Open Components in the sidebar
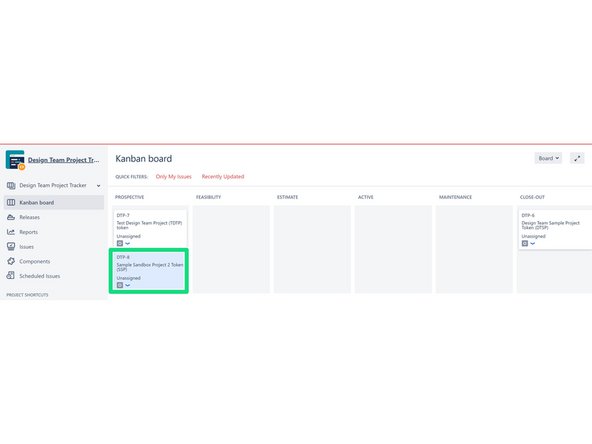This screenshot has height=444, width=592. point(34,261)
